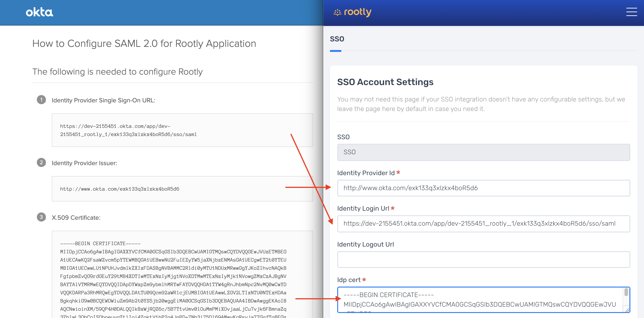This screenshot has height=318, width=644.
Task: Click the Idp cert field label
Action: 349,280
